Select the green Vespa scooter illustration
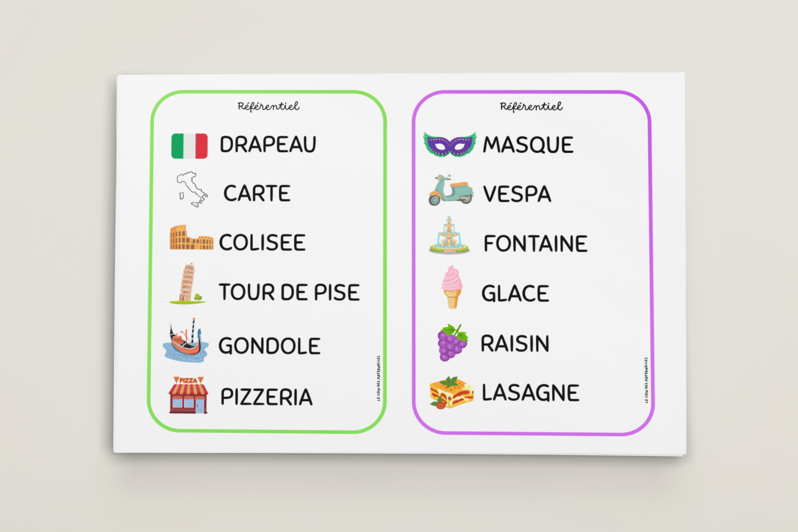The image size is (798, 532). click(451, 190)
